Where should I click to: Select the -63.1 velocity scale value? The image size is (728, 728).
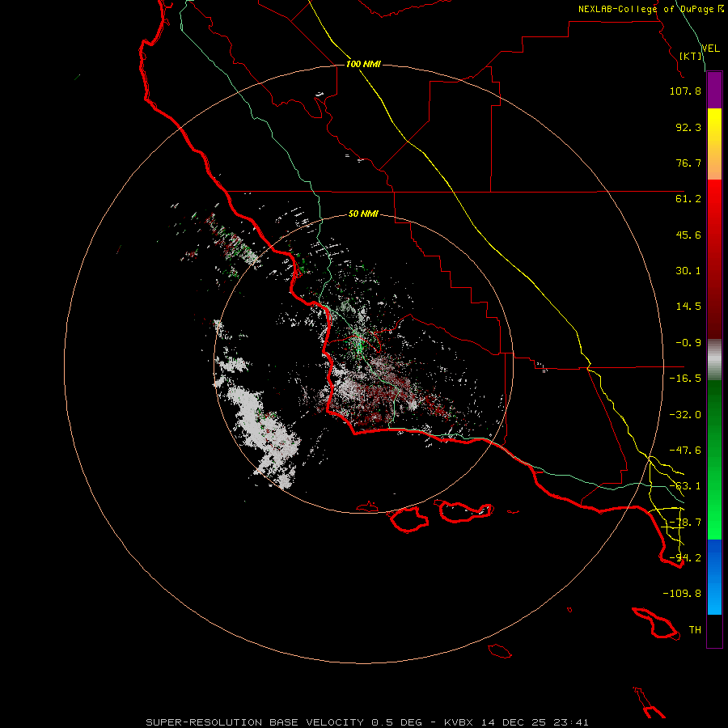685,486
